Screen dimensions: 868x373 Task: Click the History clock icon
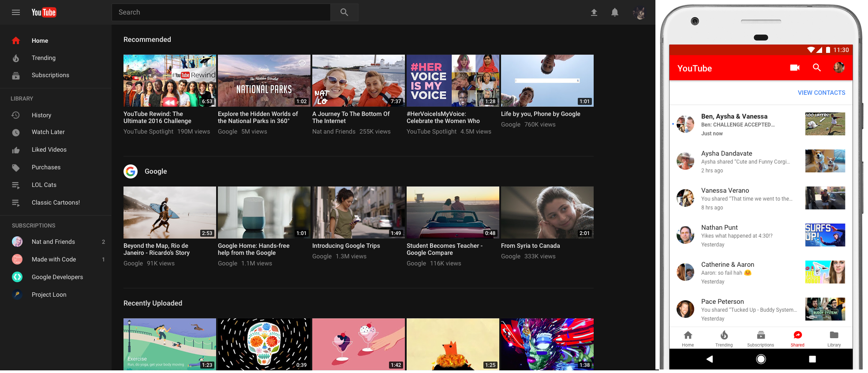click(16, 115)
